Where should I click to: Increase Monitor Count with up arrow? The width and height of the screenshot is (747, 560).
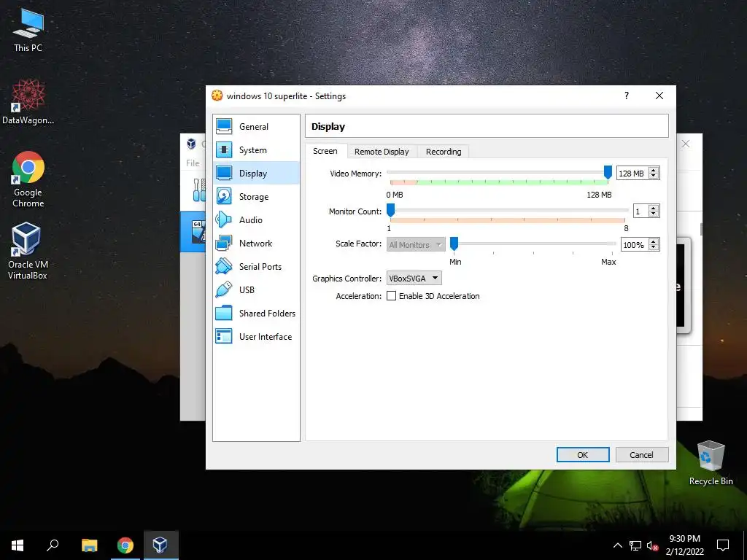point(654,208)
